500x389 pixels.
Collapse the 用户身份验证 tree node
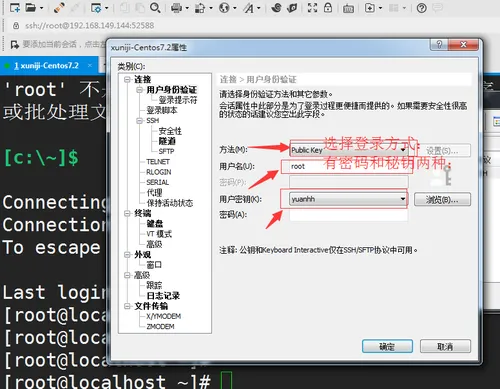pyautogui.click(x=139, y=90)
